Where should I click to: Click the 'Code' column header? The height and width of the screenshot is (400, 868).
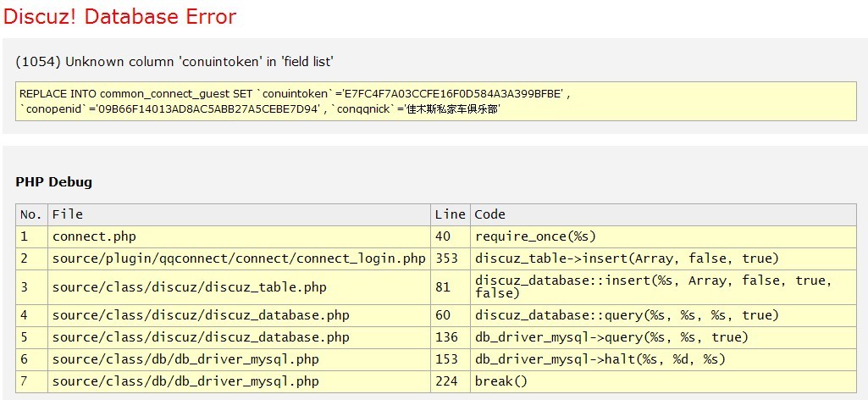point(663,214)
